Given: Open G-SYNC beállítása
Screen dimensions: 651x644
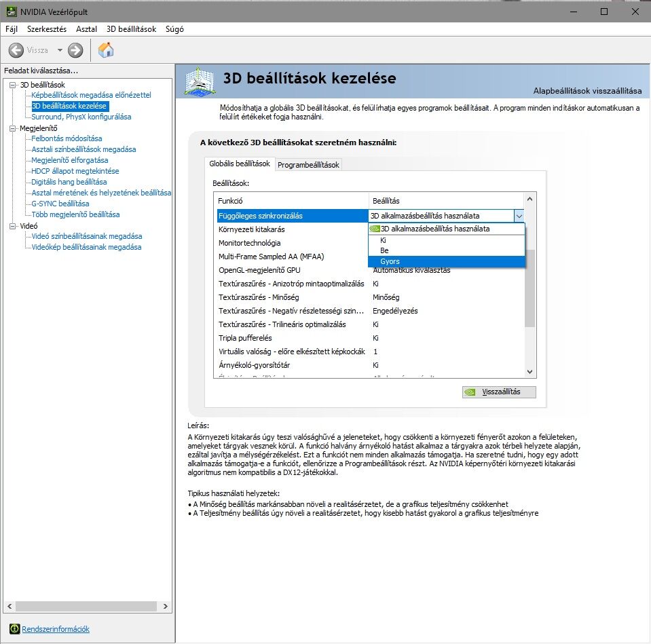Looking at the screenshot, I should pyautogui.click(x=60, y=204).
